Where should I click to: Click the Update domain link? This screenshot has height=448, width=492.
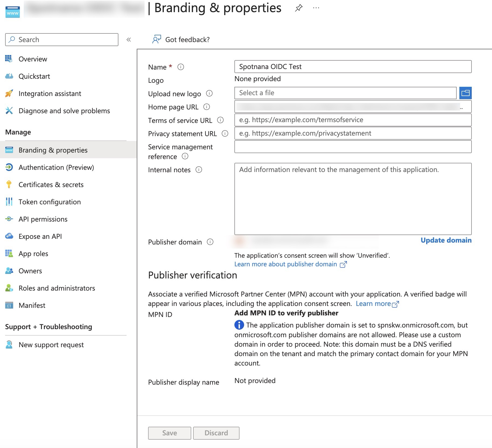[x=446, y=240]
